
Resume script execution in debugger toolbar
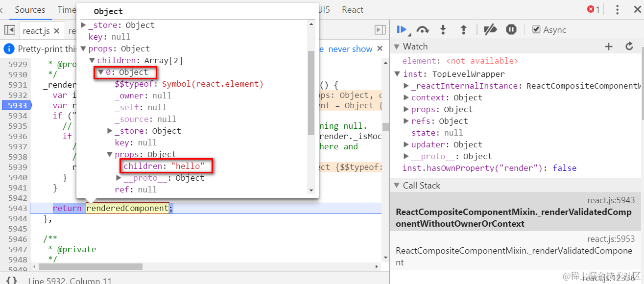402,30
